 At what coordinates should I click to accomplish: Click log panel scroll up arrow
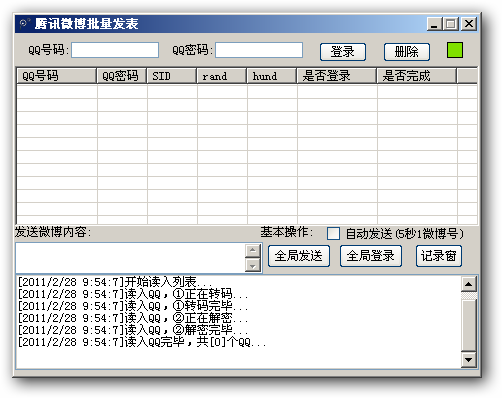pyautogui.click(x=469, y=284)
